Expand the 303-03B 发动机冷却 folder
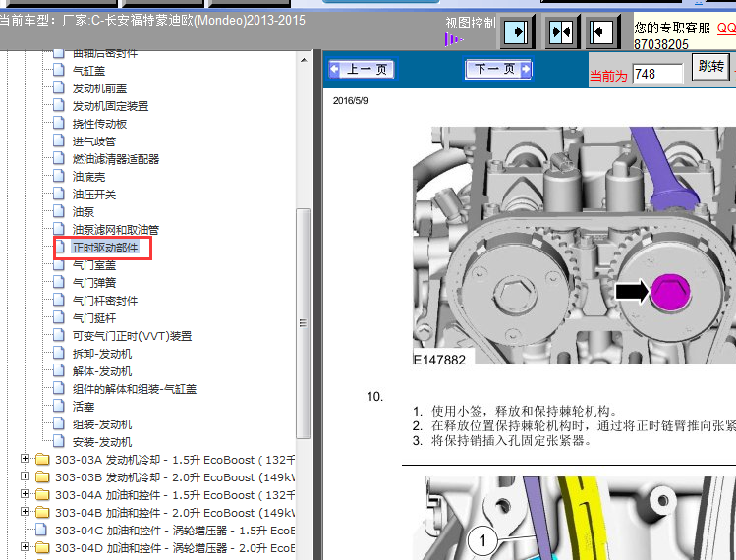 click(x=26, y=476)
